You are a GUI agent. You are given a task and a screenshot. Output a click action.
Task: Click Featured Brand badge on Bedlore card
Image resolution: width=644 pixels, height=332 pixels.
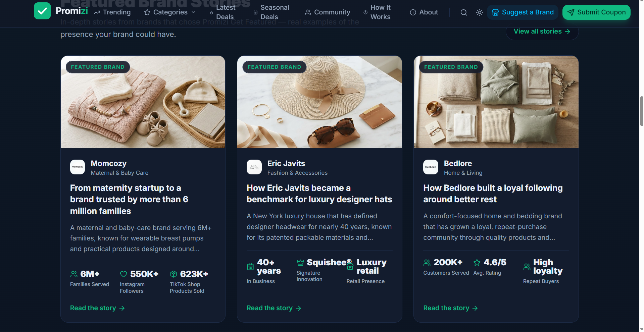451,67
